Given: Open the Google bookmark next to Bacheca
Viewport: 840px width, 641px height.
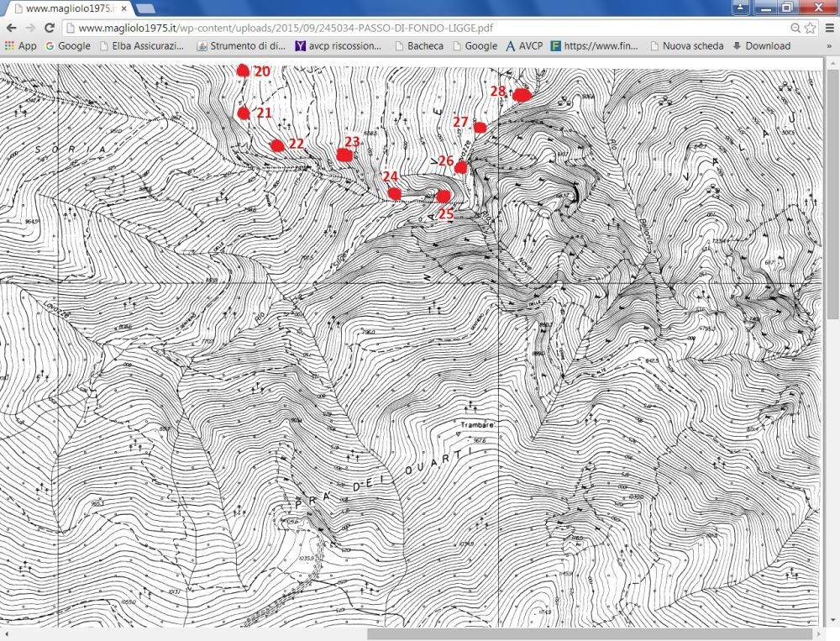Looking at the screenshot, I should [475, 46].
